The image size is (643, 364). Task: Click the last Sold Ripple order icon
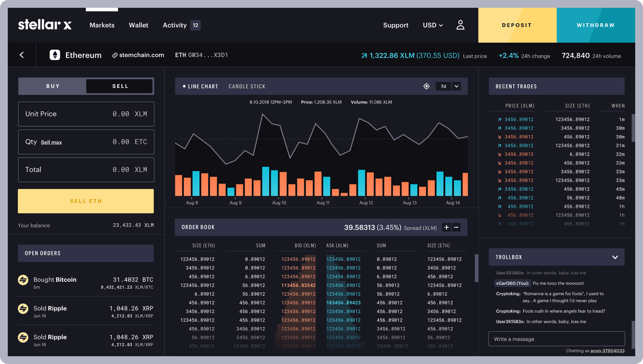coord(23,337)
